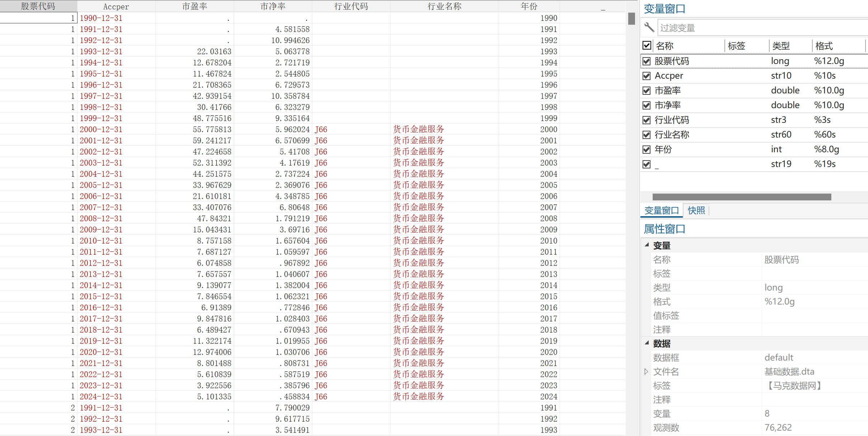Click the 年份 column header in grid
Image resolution: width=868 pixels, height=436 pixels.
tap(529, 6)
